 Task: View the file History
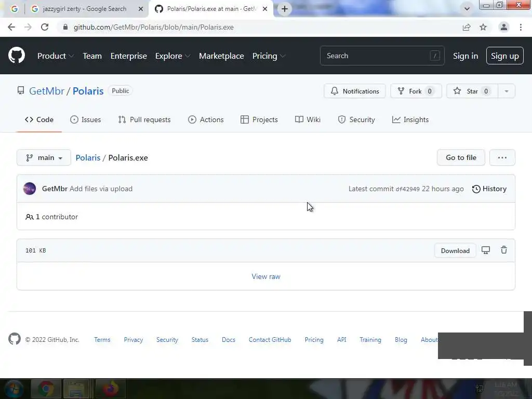[x=489, y=189]
